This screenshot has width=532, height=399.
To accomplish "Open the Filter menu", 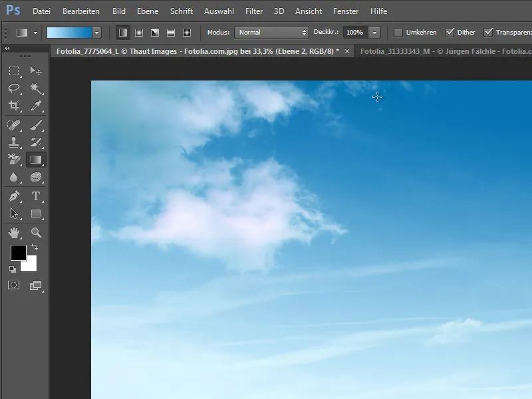I will (x=254, y=11).
